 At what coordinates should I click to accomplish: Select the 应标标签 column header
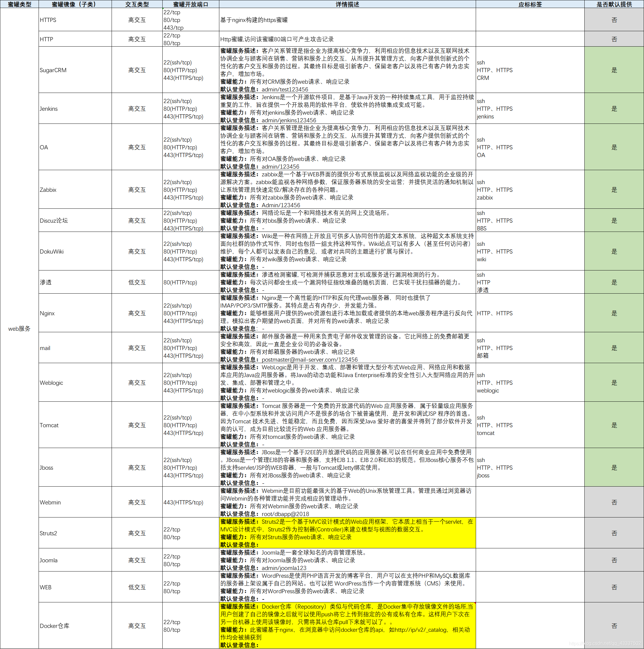(x=530, y=4)
